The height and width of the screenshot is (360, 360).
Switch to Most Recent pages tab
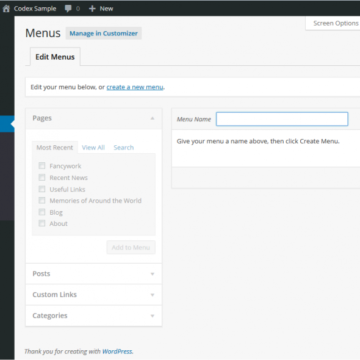tap(55, 147)
